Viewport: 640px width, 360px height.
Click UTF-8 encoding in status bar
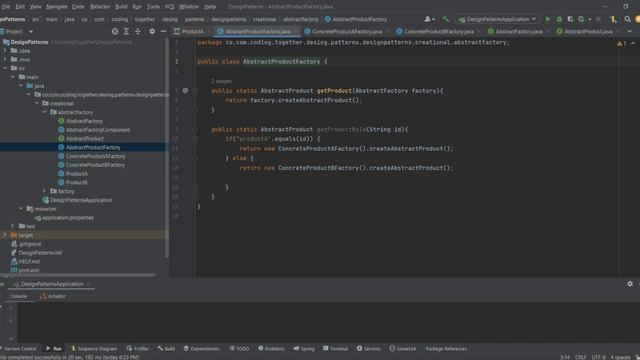(598, 357)
